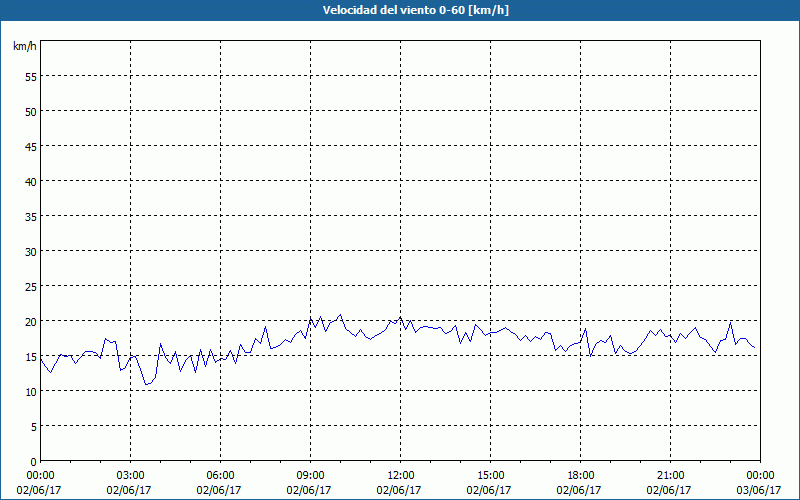Click the 15:00 time axis label
800x500 pixels.
point(491,476)
